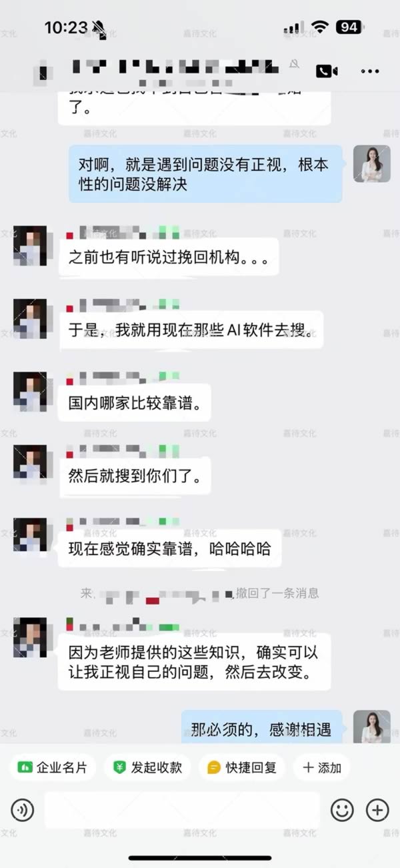Tap the message 然后就搜到你们了

[135, 476]
